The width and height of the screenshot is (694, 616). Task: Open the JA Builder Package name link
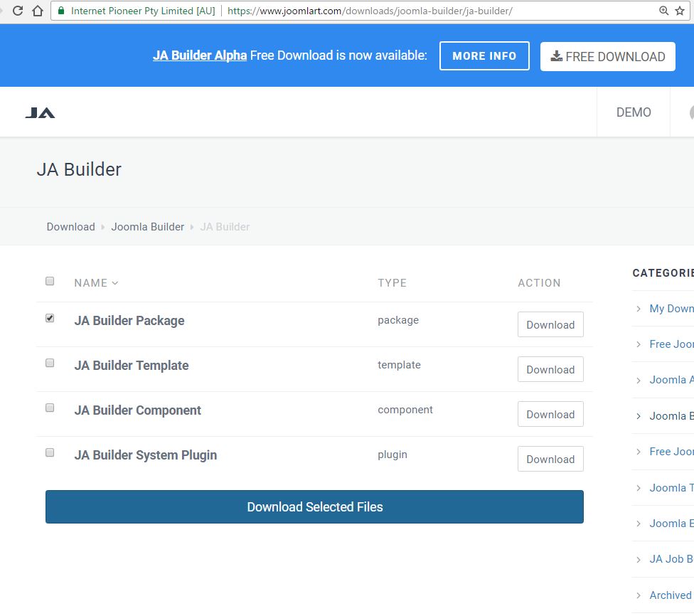(x=129, y=321)
